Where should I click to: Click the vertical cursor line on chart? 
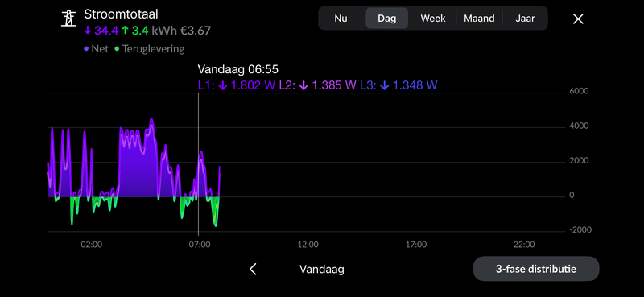(198, 164)
